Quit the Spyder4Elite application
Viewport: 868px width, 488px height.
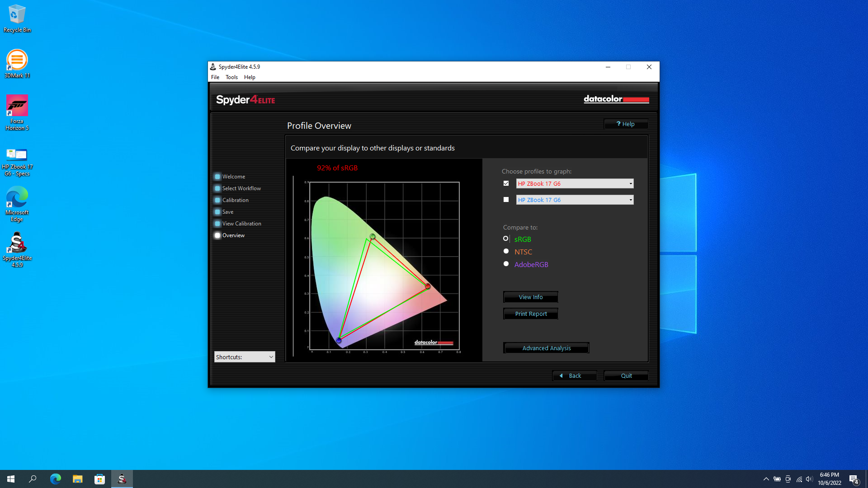tap(626, 375)
